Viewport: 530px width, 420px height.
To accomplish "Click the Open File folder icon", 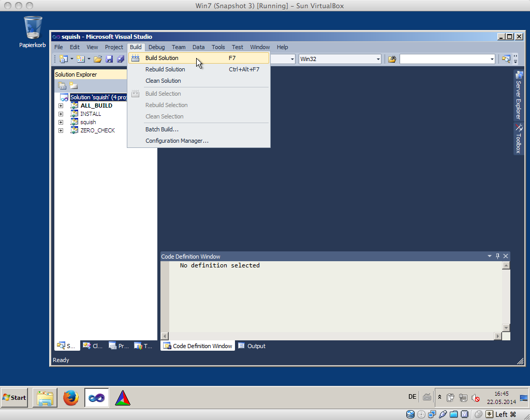I will click(98, 59).
